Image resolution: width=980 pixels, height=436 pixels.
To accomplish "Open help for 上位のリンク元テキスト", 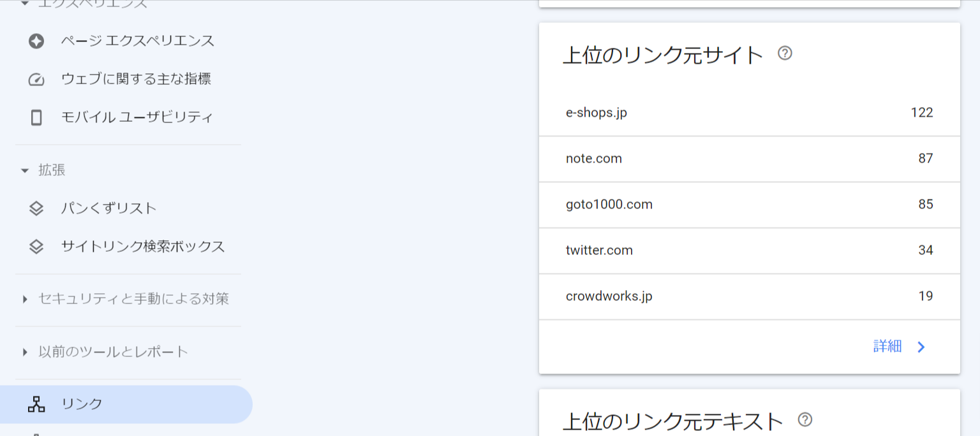I will (805, 419).
